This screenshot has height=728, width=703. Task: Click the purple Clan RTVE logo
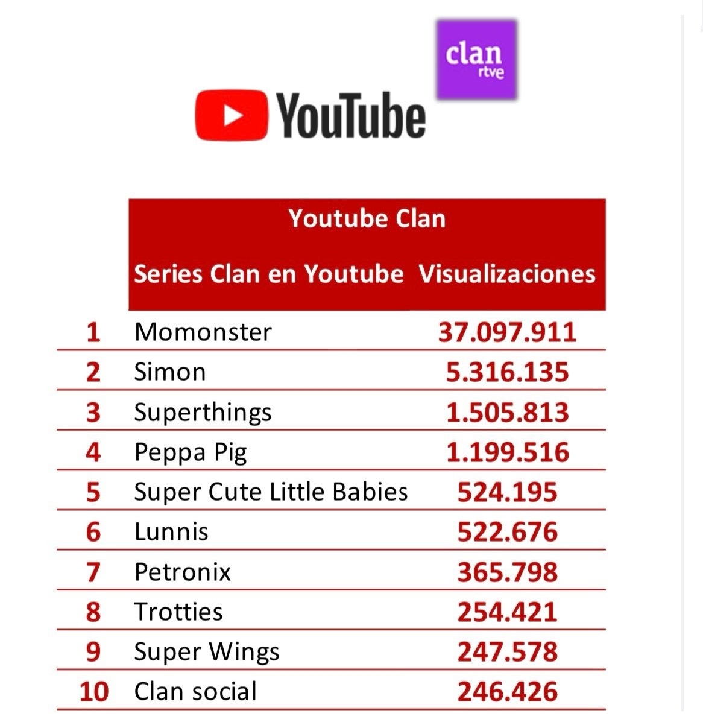click(x=476, y=60)
